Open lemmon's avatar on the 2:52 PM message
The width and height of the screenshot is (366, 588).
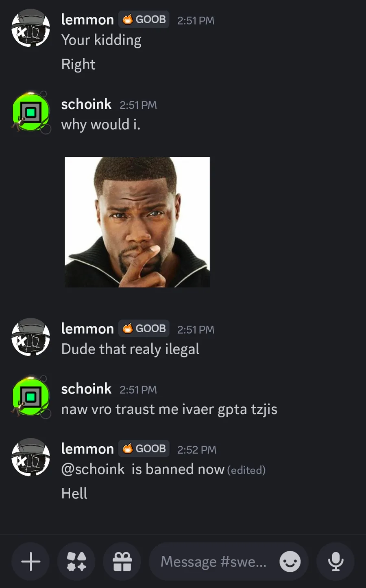point(30,457)
